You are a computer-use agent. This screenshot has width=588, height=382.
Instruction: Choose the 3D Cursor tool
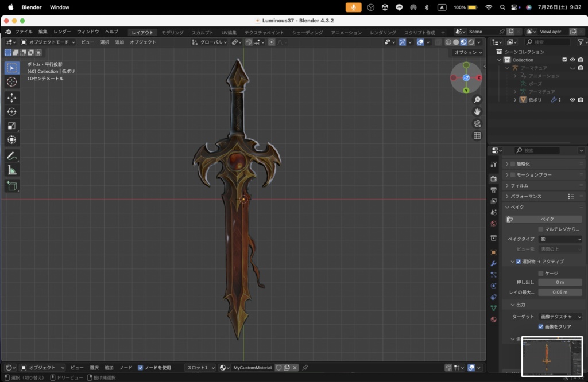point(11,82)
